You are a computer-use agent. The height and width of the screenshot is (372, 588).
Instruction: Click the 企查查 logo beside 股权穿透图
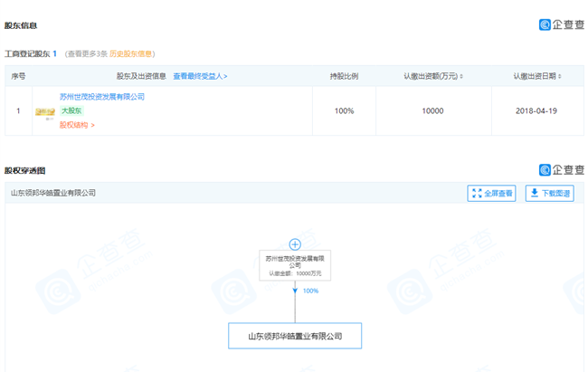562,170
